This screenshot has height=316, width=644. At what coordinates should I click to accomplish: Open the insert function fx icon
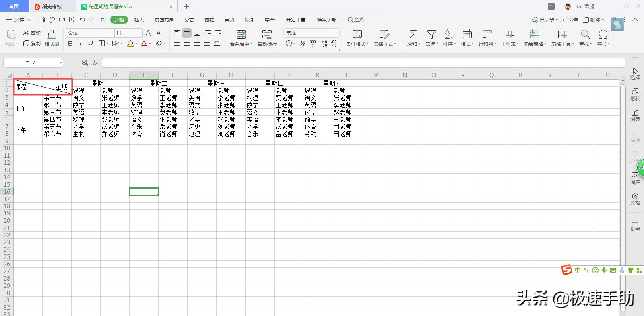pos(95,63)
